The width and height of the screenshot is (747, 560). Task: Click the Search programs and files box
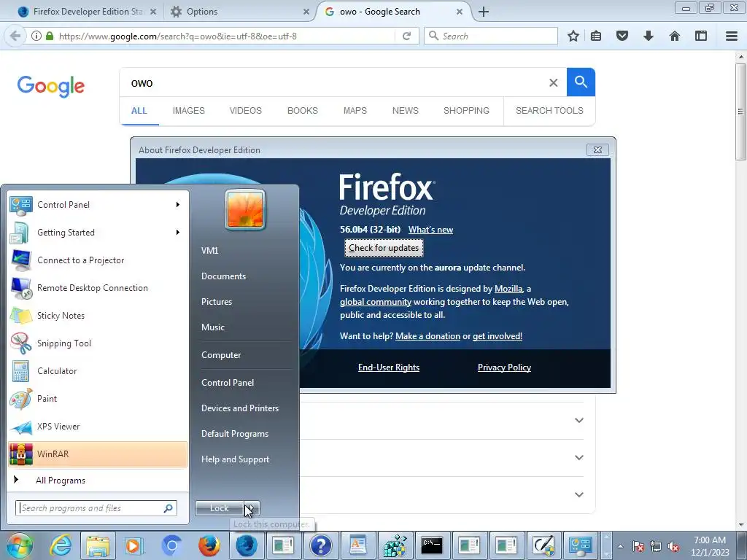coord(96,508)
